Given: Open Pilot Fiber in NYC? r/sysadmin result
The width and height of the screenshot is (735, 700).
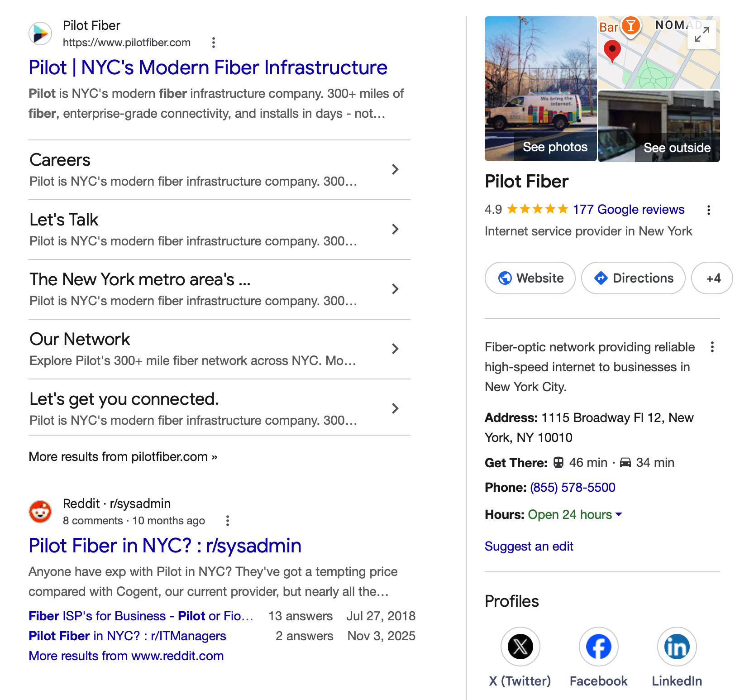Looking at the screenshot, I should (165, 546).
